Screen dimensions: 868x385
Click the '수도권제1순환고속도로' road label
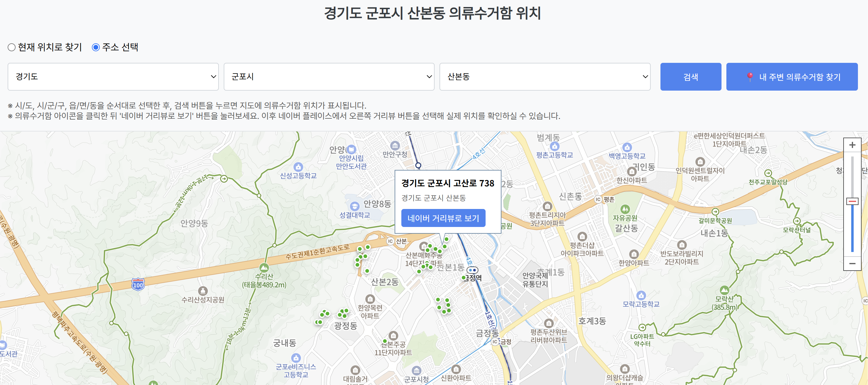coord(317,252)
